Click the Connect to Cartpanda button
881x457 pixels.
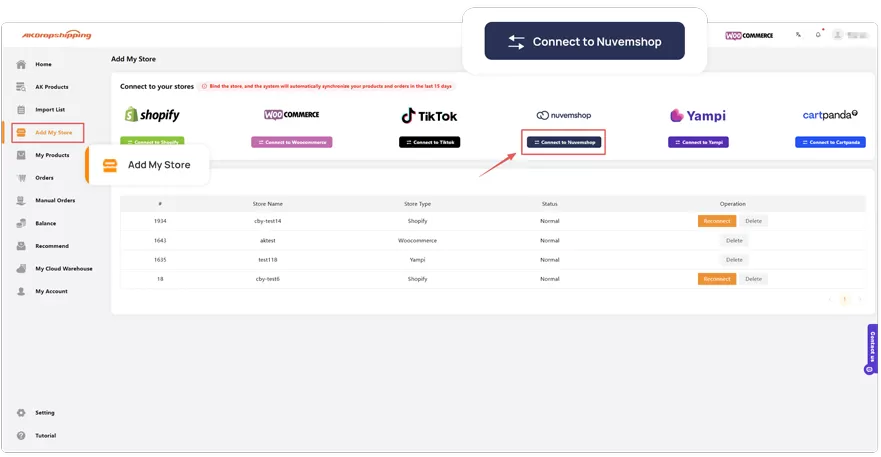[830, 142]
